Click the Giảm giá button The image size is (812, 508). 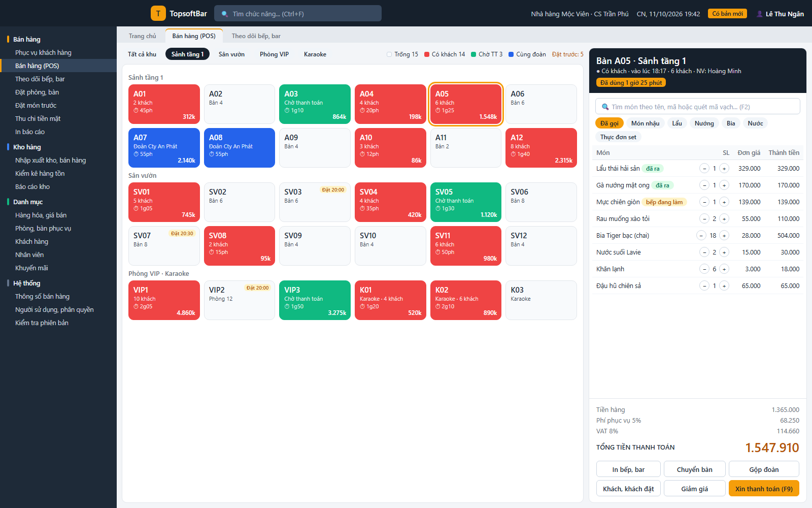pyautogui.click(x=694, y=488)
